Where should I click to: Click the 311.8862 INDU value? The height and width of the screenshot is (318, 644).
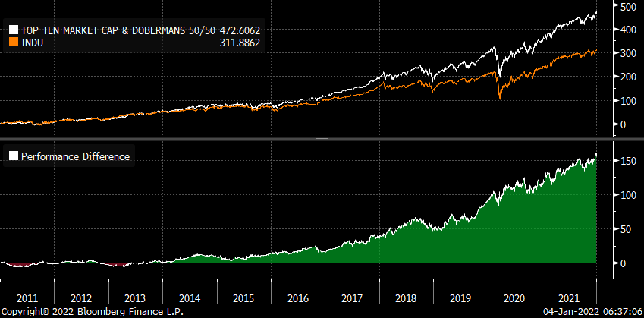pyautogui.click(x=246, y=41)
